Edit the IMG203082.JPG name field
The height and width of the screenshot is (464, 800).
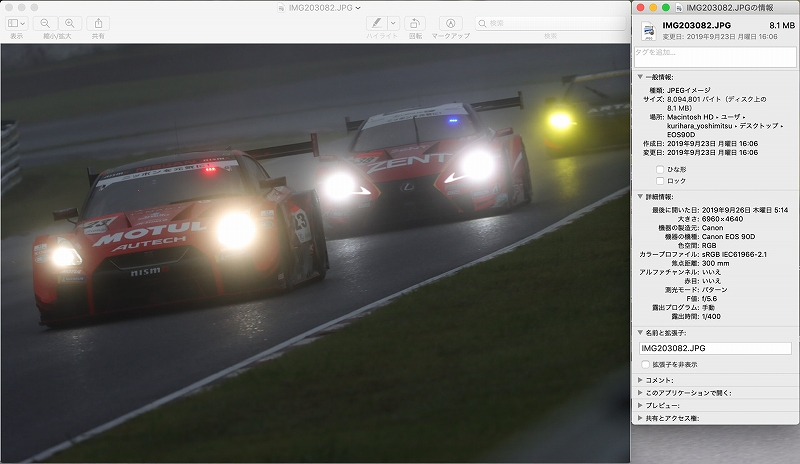tap(715, 348)
